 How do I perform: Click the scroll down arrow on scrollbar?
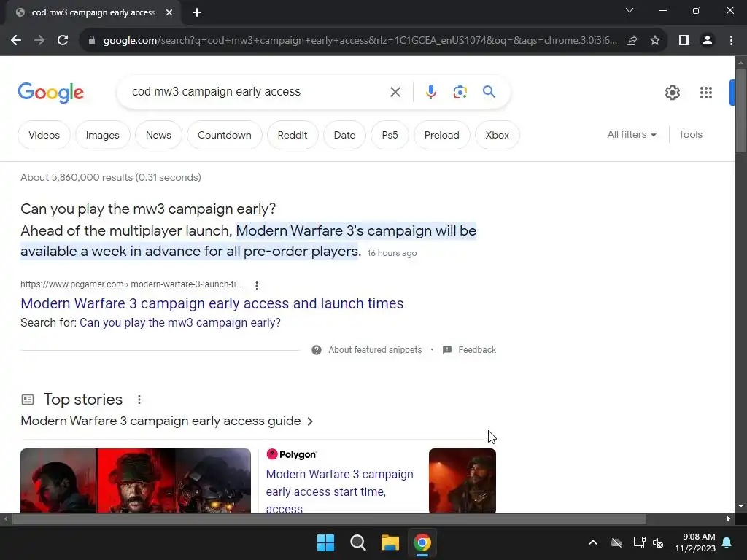coord(740,506)
